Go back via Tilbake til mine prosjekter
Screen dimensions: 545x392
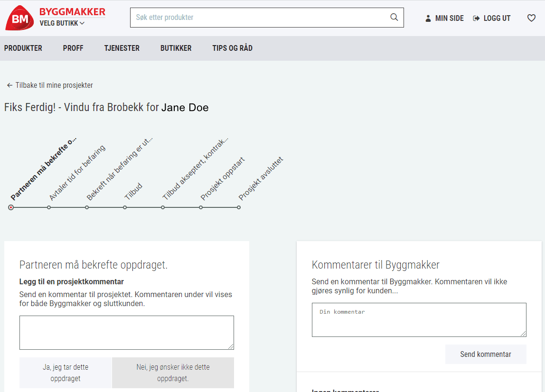tap(50, 85)
